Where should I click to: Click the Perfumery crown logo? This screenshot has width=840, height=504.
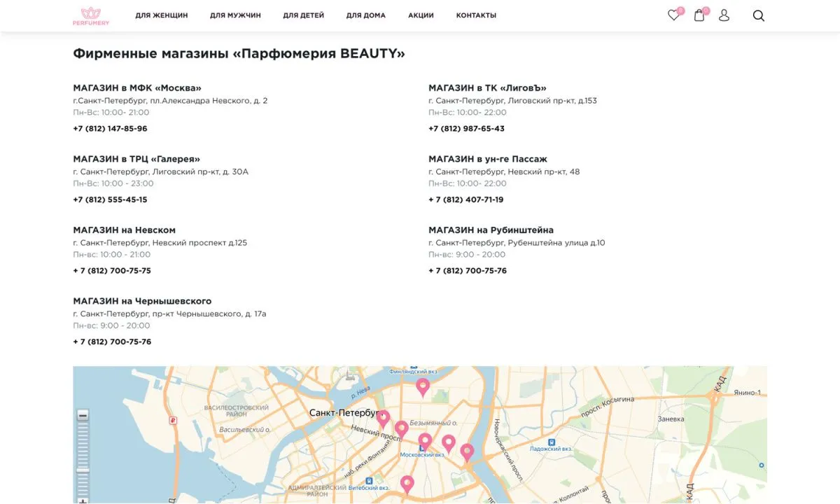(x=90, y=15)
